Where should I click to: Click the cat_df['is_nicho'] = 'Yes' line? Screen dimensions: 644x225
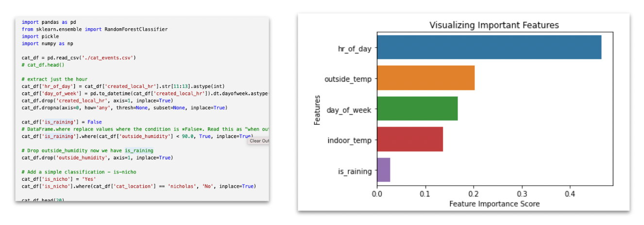pyautogui.click(x=59, y=179)
